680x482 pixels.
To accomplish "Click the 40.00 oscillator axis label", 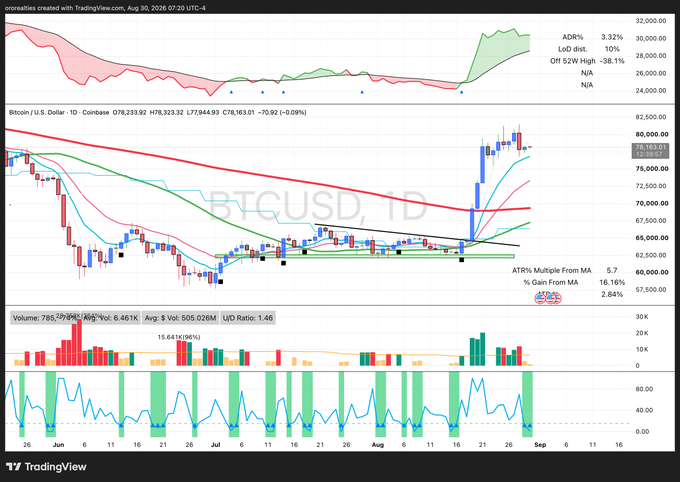I will [644, 410].
